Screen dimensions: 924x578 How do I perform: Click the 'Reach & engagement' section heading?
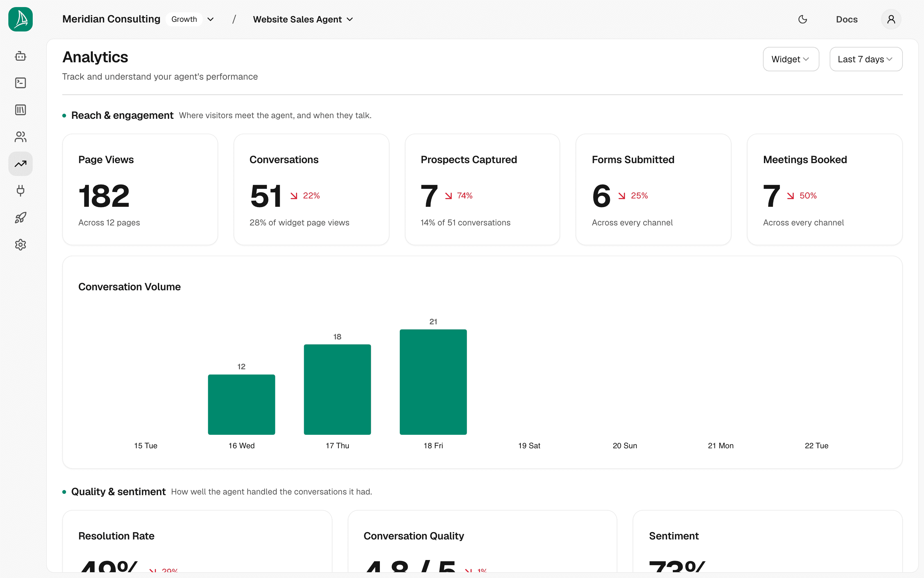coord(122,115)
